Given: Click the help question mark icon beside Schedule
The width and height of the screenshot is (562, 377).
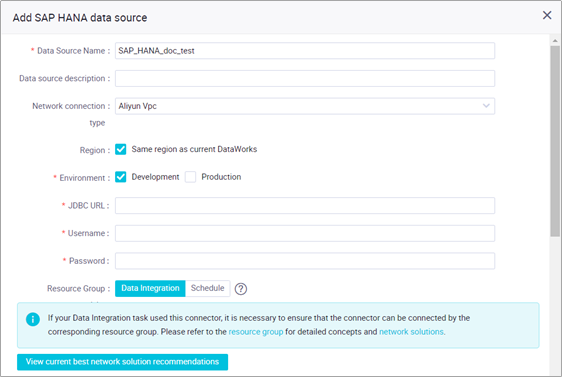Looking at the screenshot, I should click(241, 288).
